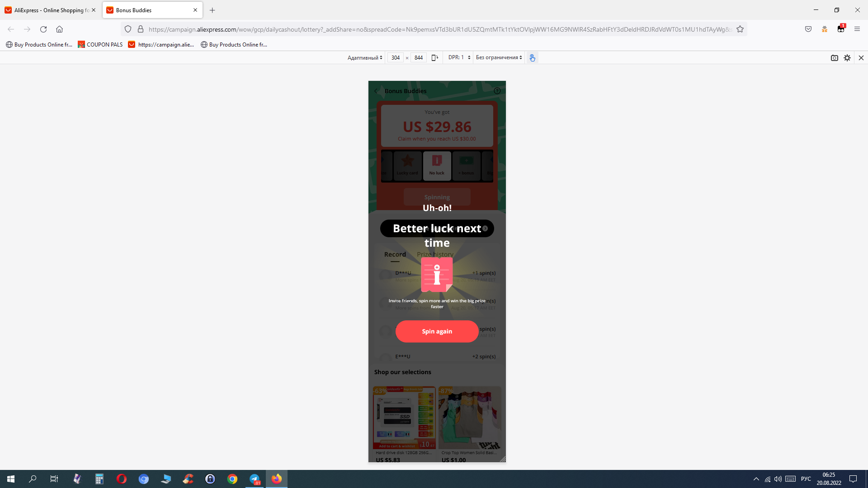The width and height of the screenshot is (868, 488).
Task: Click the browser back arrow
Action: pyautogui.click(x=11, y=29)
